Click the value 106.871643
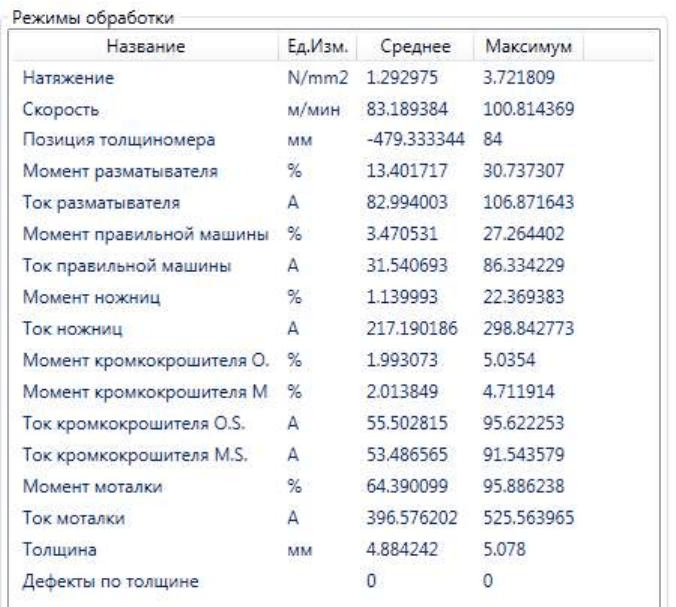The image size is (676, 607). tap(529, 202)
